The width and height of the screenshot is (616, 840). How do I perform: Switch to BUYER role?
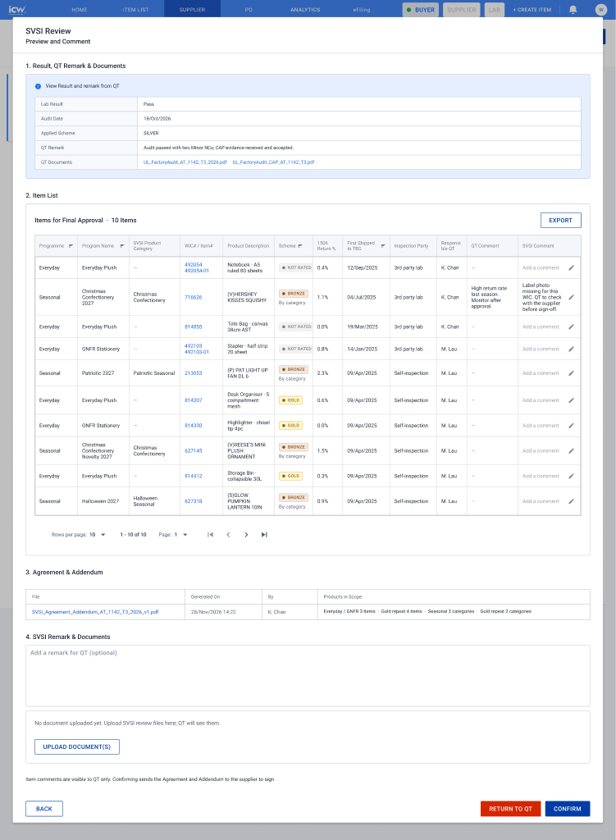(x=421, y=10)
